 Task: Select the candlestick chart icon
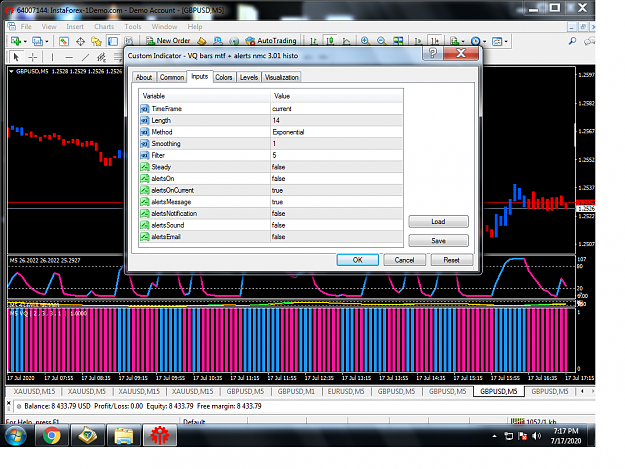click(x=330, y=41)
